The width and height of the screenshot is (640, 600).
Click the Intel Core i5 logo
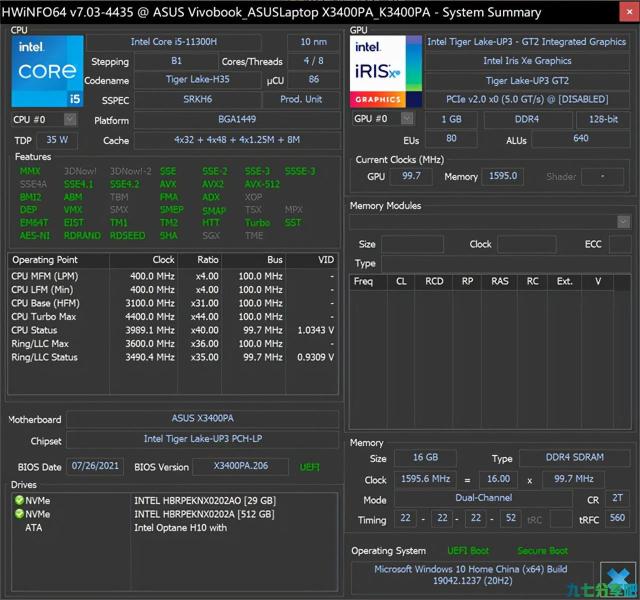[x=47, y=71]
